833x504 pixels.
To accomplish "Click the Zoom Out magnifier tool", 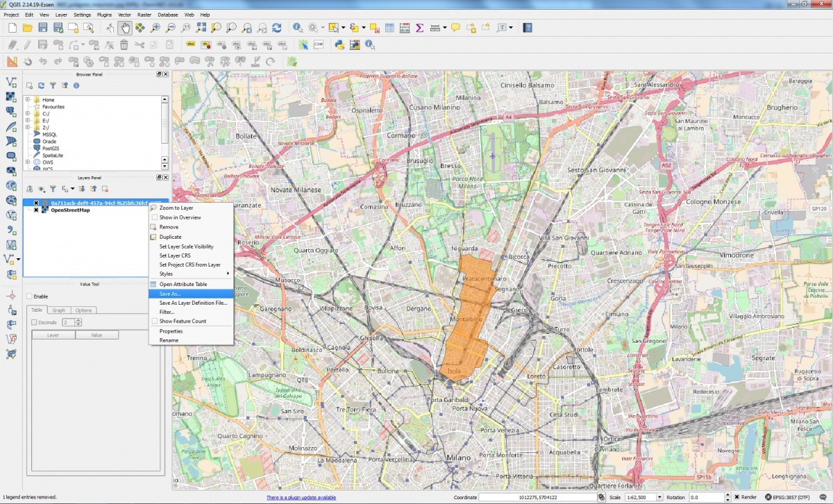I will 171,28.
